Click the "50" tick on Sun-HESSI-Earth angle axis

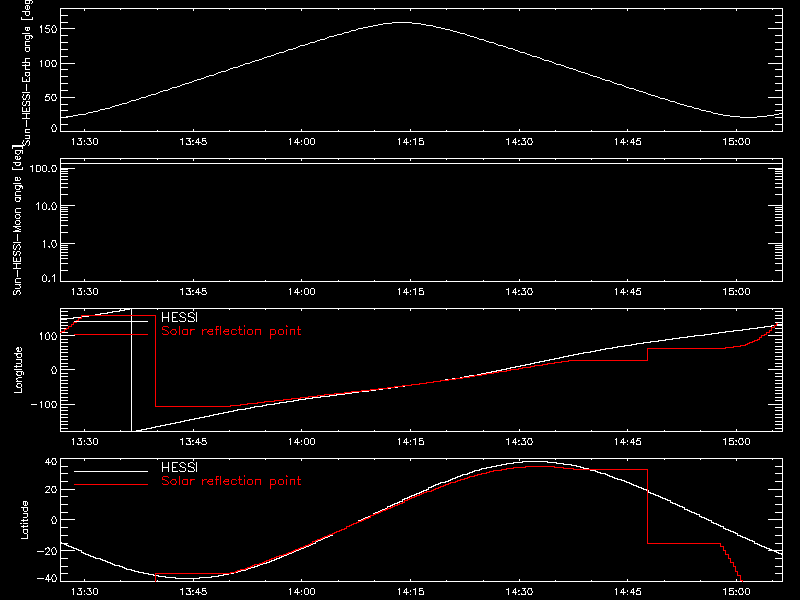pos(51,97)
